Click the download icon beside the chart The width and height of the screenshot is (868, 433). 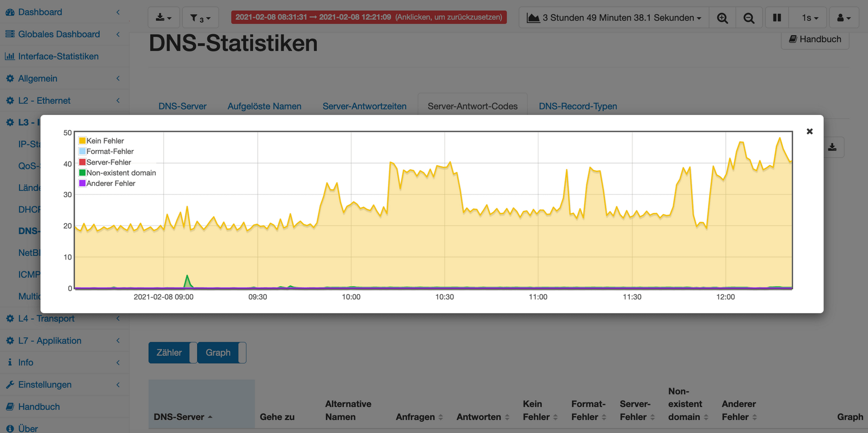pos(832,147)
